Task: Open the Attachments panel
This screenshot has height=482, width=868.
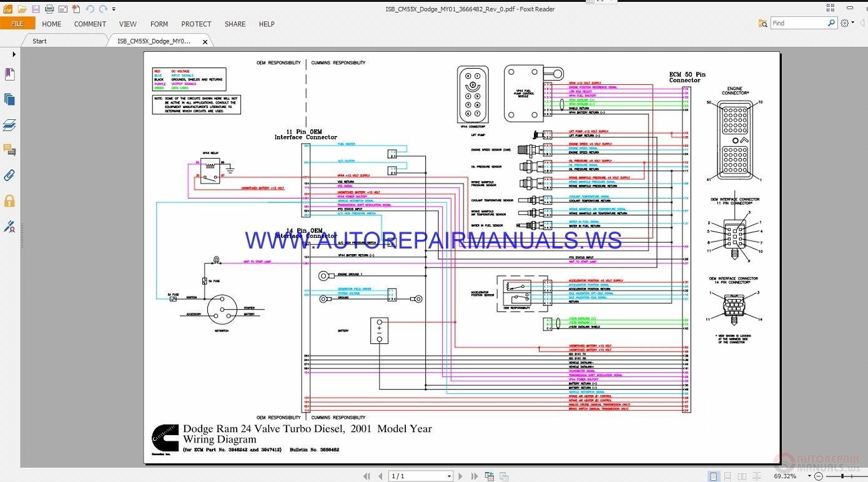Action: coord(9,175)
